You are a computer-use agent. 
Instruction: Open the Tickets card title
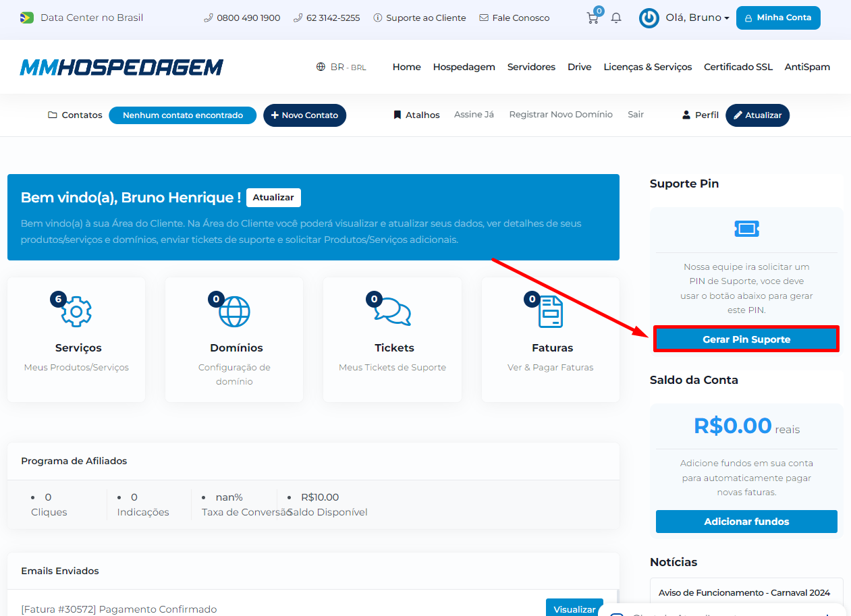coord(394,348)
